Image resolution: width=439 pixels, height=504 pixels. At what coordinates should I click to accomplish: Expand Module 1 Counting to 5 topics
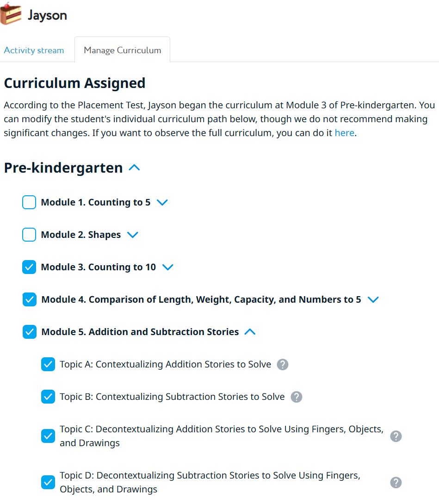(x=162, y=202)
